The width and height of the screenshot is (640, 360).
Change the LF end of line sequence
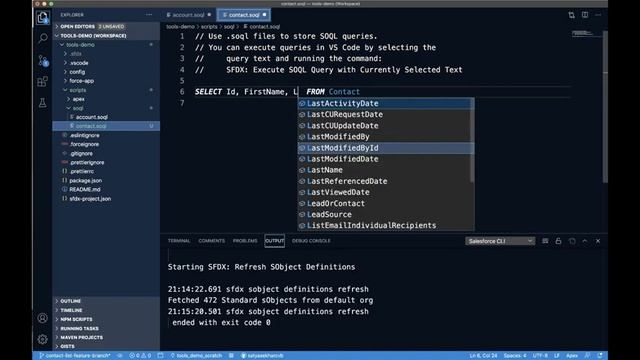point(557,356)
